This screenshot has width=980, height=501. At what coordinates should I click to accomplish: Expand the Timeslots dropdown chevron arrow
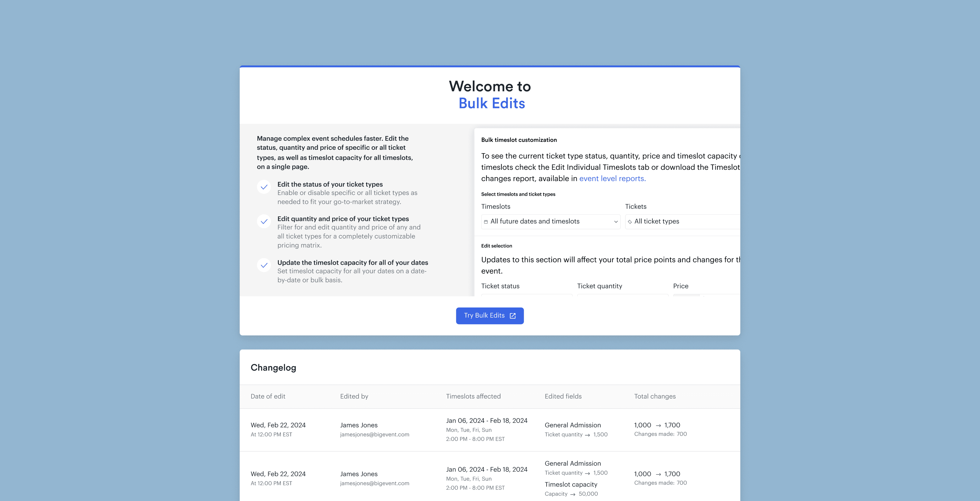click(615, 222)
